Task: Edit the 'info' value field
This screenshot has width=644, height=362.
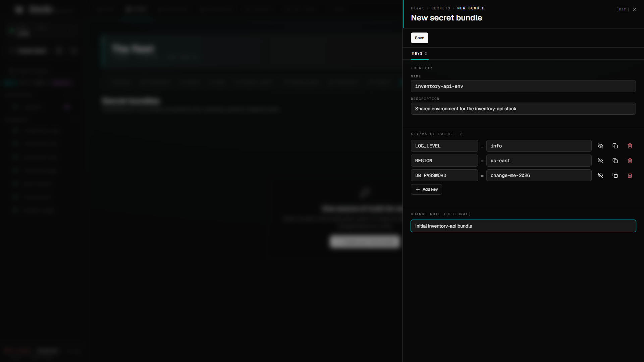Action: tap(539, 146)
